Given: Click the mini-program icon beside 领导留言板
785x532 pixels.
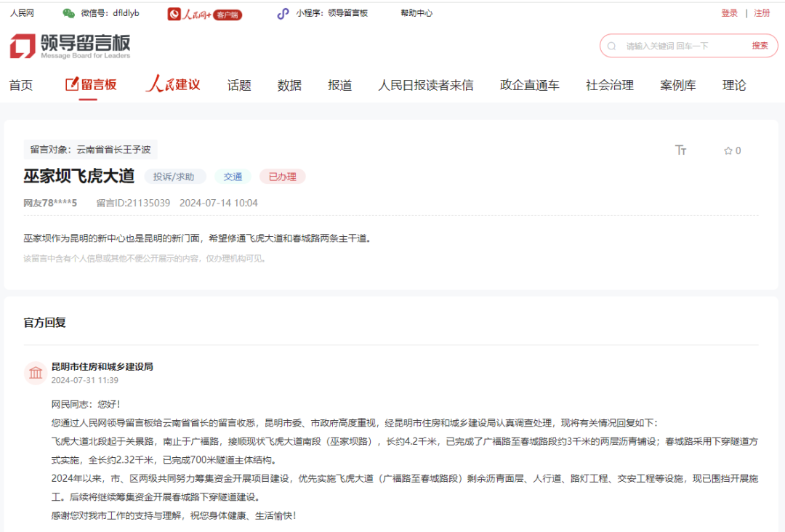Looking at the screenshot, I should pos(283,13).
